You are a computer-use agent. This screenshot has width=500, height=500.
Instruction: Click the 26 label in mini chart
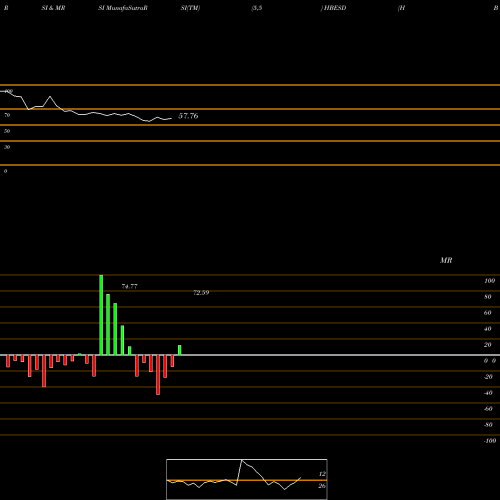coord(322,486)
